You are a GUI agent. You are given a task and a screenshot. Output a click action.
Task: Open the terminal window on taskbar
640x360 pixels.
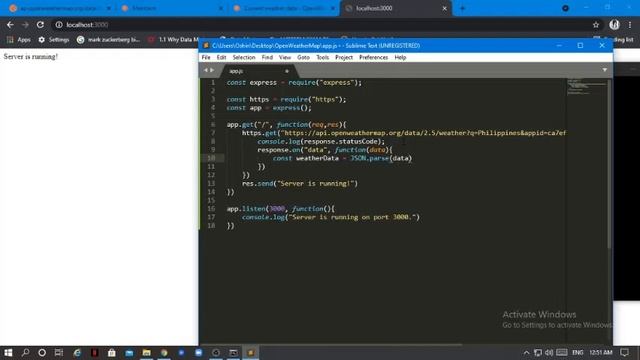[233, 352]
